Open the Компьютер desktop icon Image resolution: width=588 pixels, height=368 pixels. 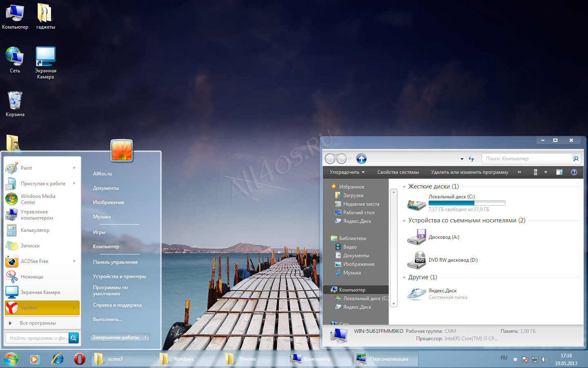coord(15,17)
